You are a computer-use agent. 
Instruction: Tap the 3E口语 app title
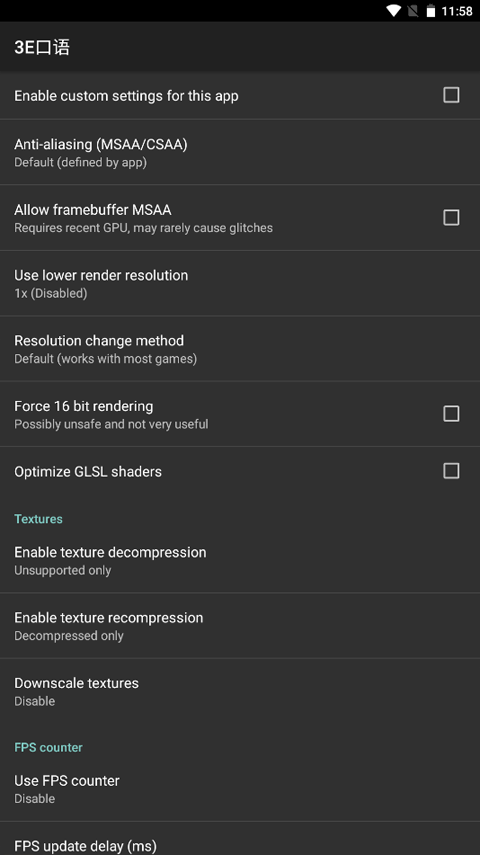42,47
